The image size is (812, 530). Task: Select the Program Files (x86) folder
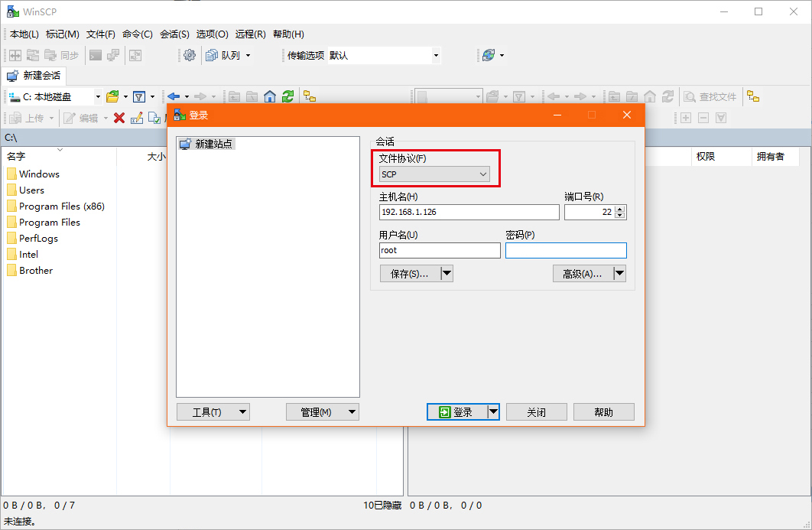click(x=56, y=206)
